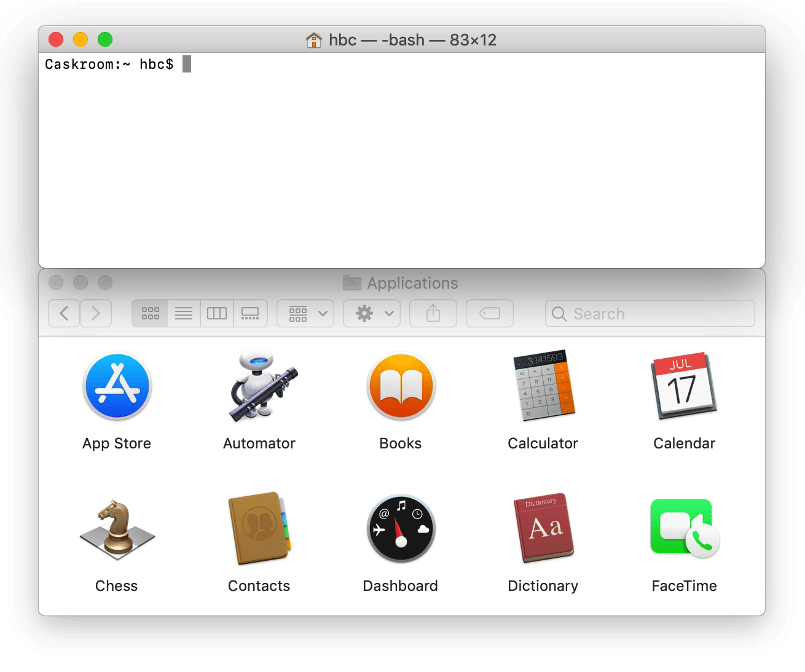Select the "Chess" label text

coord(117,586)
